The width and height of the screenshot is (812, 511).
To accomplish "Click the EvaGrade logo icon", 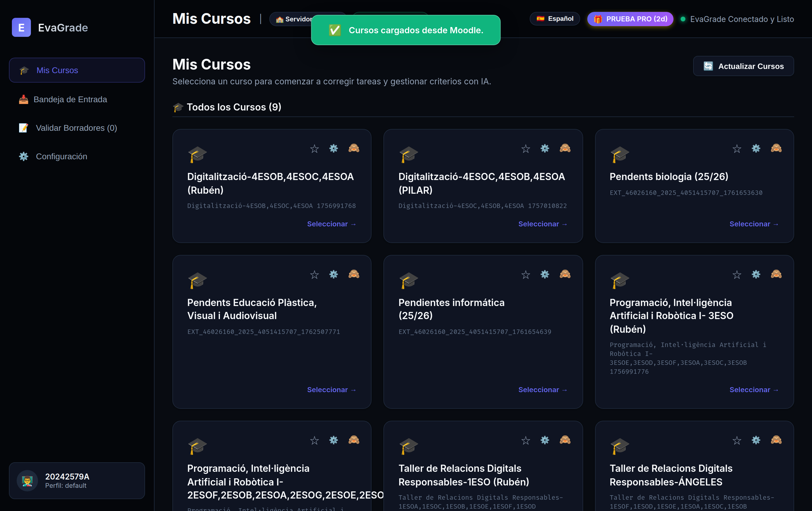I will click(x=21, y=27).
